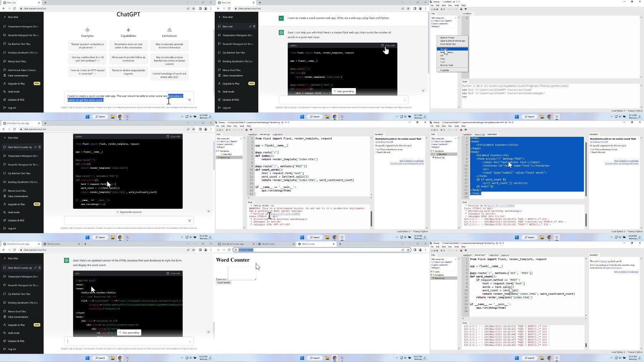Click the bookmark star in the 127.0.0.1:5000 address bar
Screen dimensions: 644x362
click(408, 250)
